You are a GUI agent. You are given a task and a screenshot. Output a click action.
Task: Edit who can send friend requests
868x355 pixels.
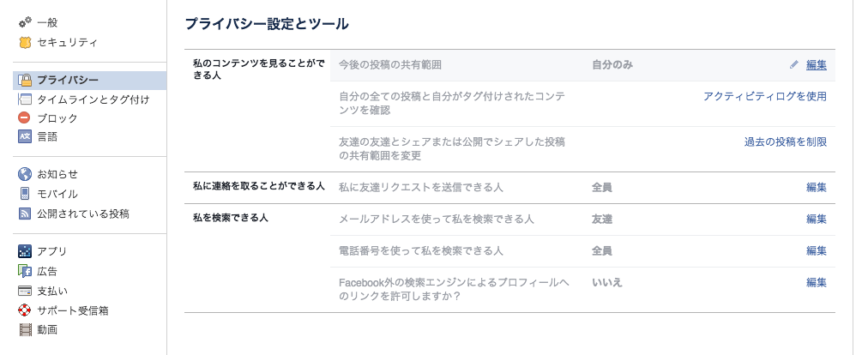[816, 187]
